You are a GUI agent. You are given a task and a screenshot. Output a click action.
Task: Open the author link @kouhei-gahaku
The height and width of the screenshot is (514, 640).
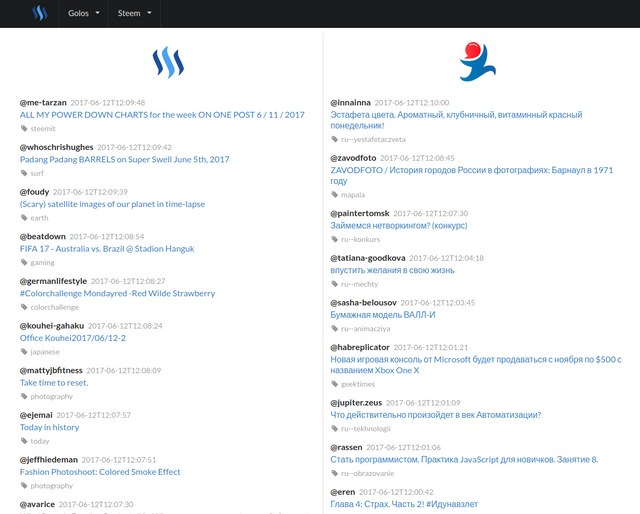[52, 326]
